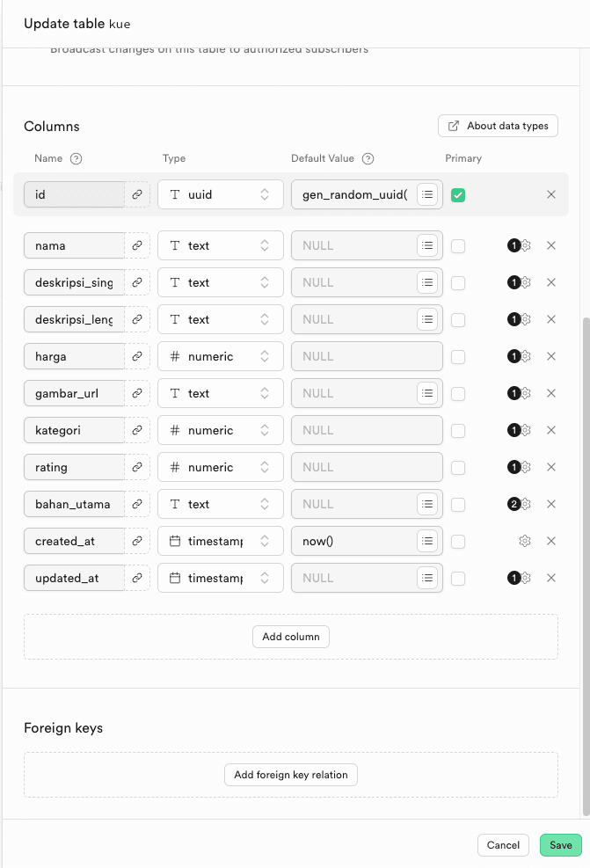
Task: Click the vertical scrollbar of the panel
Action: (586, 566)
